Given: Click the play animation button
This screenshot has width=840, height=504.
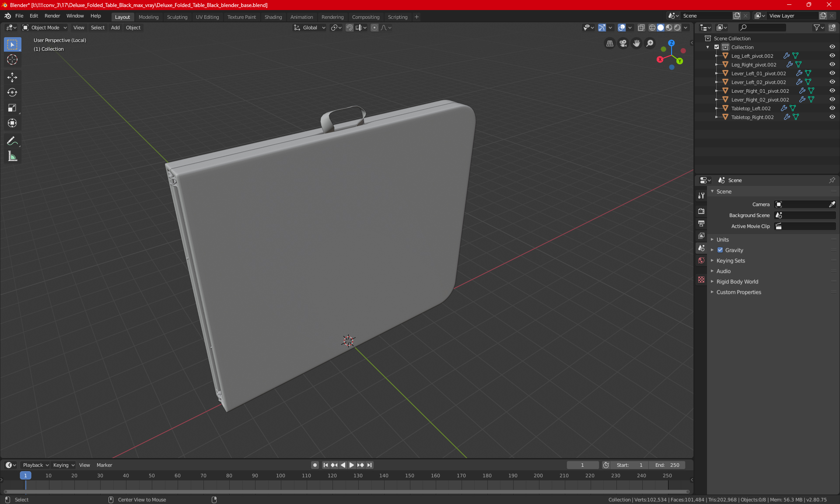Looking at the screenshot, I should click(x=351, y=465).
